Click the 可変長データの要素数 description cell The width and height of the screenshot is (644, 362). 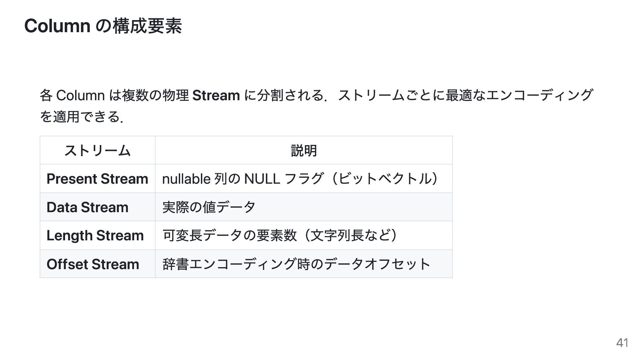(304, 235)
